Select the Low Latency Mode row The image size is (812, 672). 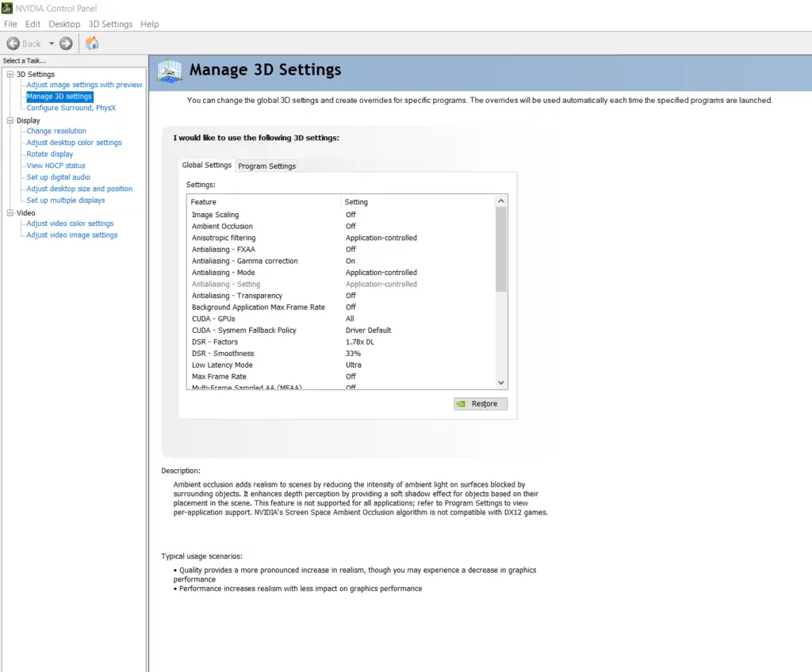pos(341,365)
